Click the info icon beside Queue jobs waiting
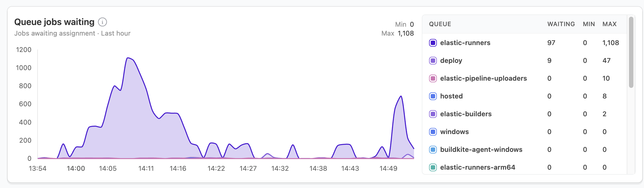This screenshot has width=644, height=188. pos(102,22)
